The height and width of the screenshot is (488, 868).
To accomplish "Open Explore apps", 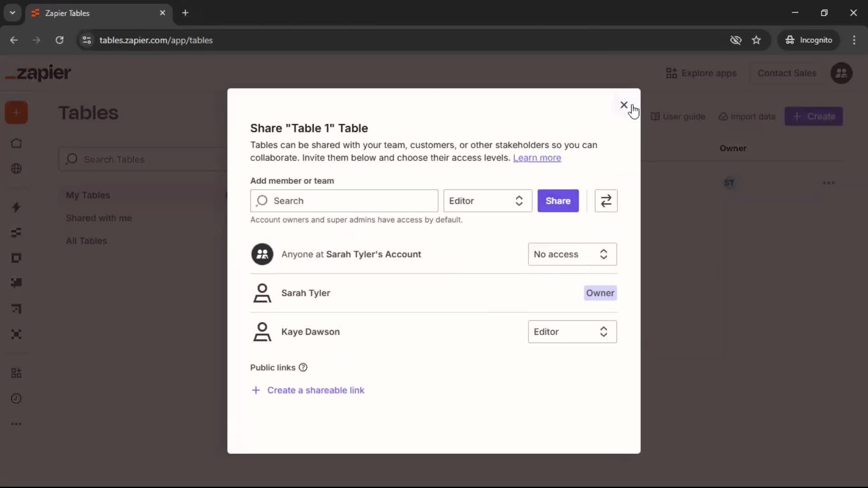I will pos(701,73).
